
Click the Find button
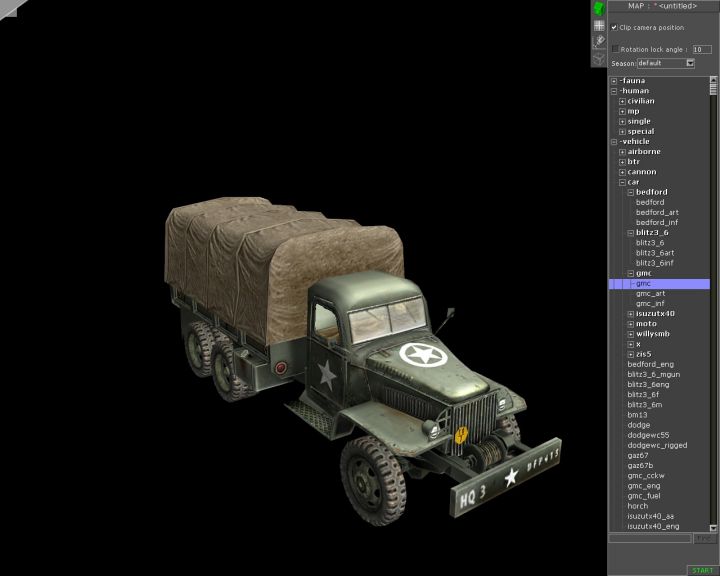coord(705,538)
